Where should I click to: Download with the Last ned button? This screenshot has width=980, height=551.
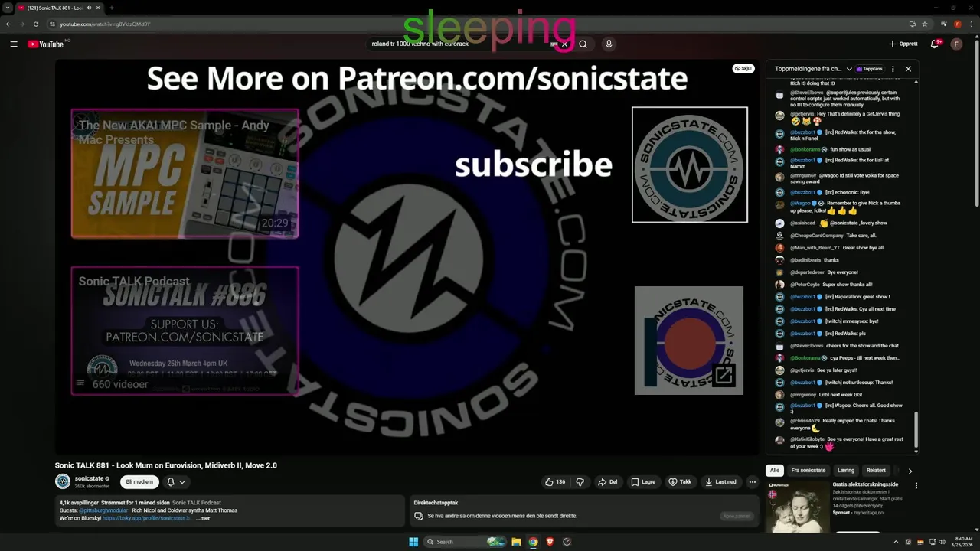[x=720, y=482]
